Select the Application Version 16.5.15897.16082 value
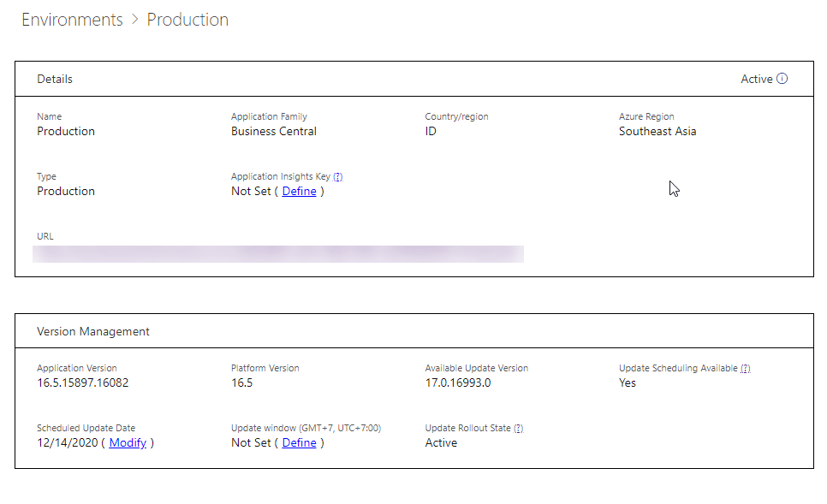 [83, 383]
